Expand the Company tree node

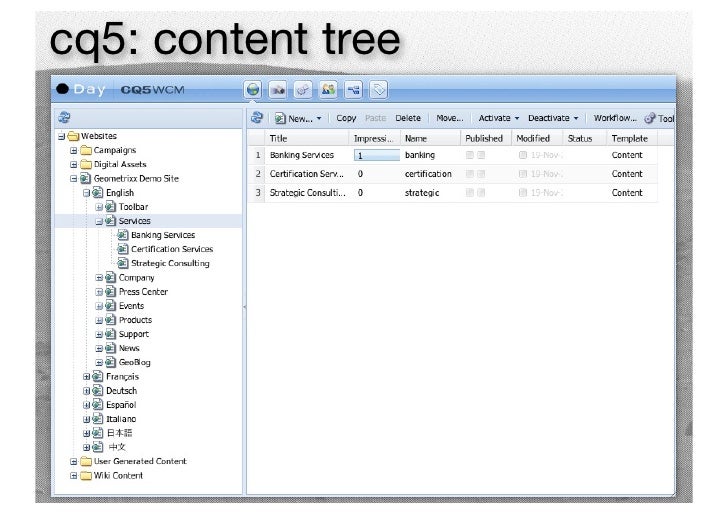click(99, 278)
